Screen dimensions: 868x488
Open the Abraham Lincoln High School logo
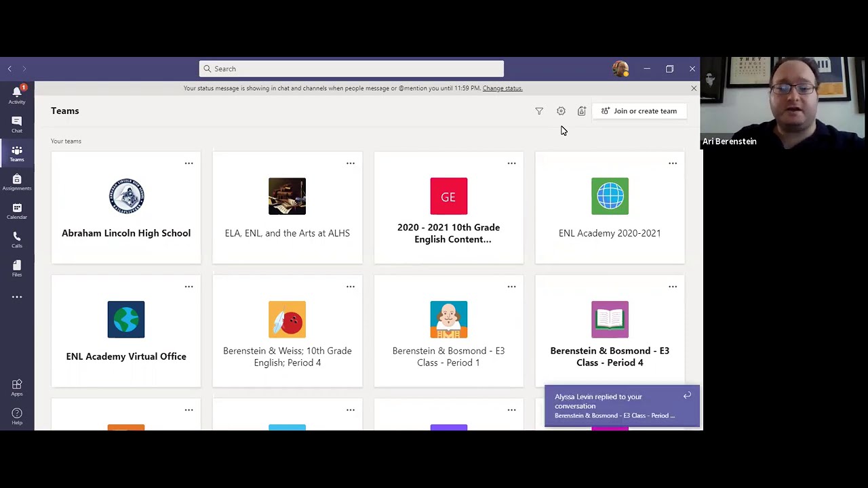pyautogui.click(x=126, y=196)
